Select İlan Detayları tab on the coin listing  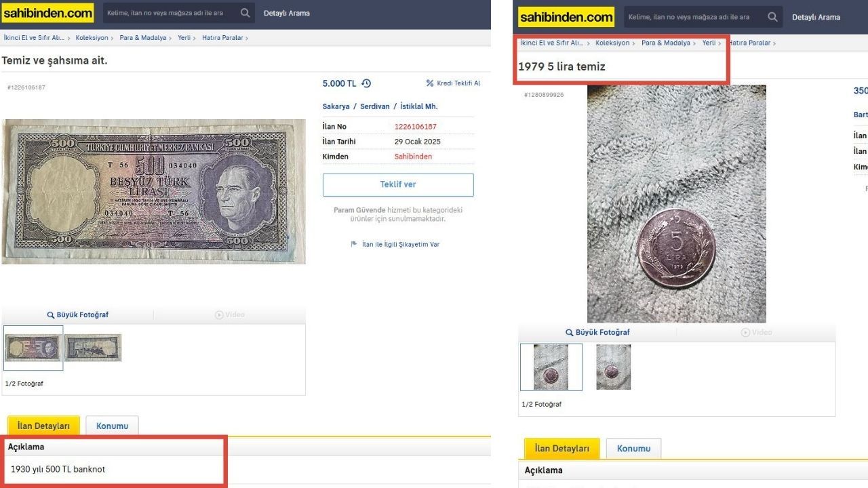click(562, 449)
